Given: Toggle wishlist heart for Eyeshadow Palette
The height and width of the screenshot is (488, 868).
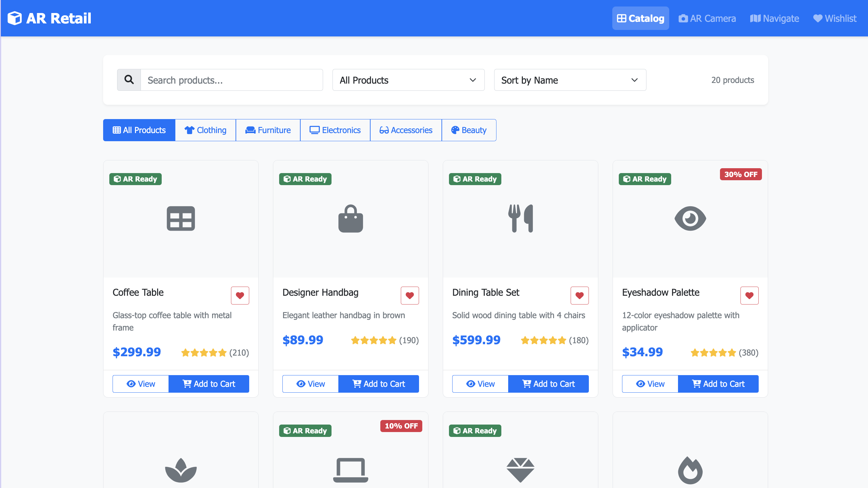Looking at the screenshot, I should tap(749, 295).
